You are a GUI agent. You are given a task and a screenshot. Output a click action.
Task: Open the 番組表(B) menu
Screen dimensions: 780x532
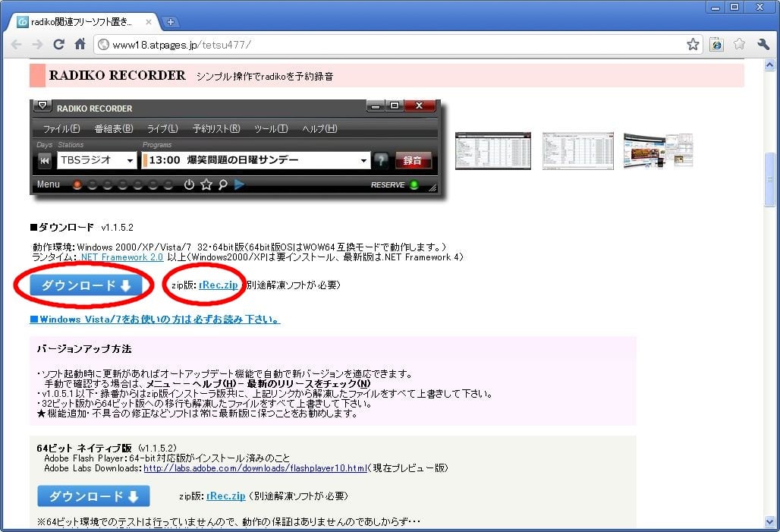coord(113,129)
